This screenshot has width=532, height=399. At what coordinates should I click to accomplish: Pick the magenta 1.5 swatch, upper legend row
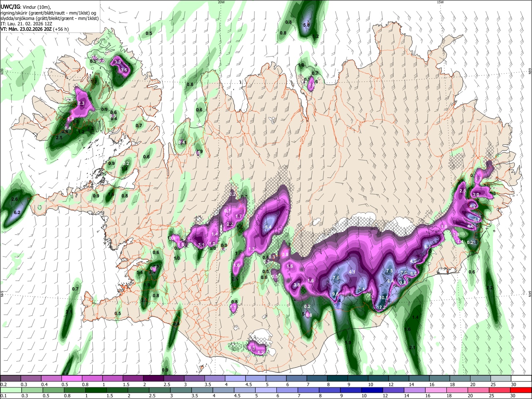[x=133, y=378]
